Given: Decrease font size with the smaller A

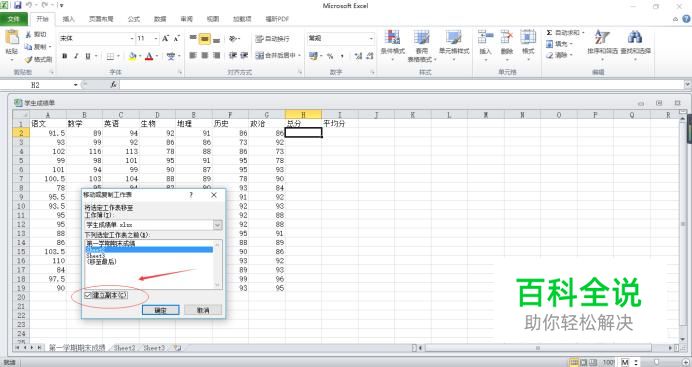Looking at the screenshot, I should coord(177,39).
